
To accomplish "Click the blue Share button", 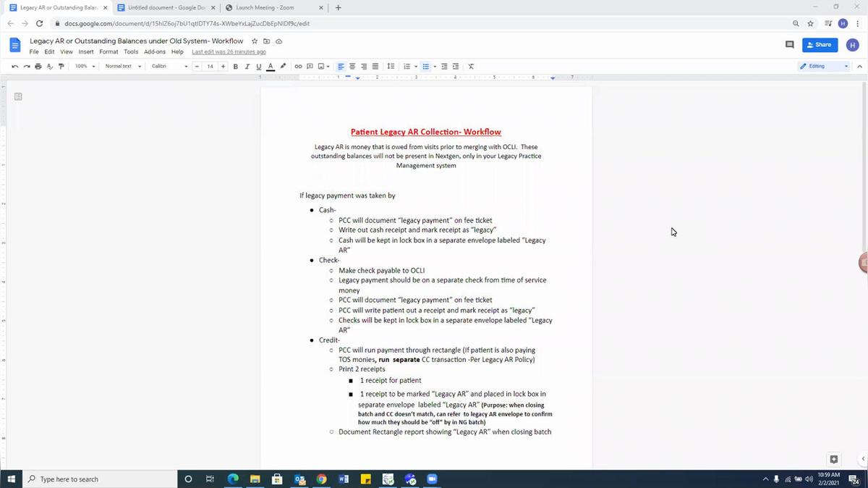I will (x=818, y=44).
